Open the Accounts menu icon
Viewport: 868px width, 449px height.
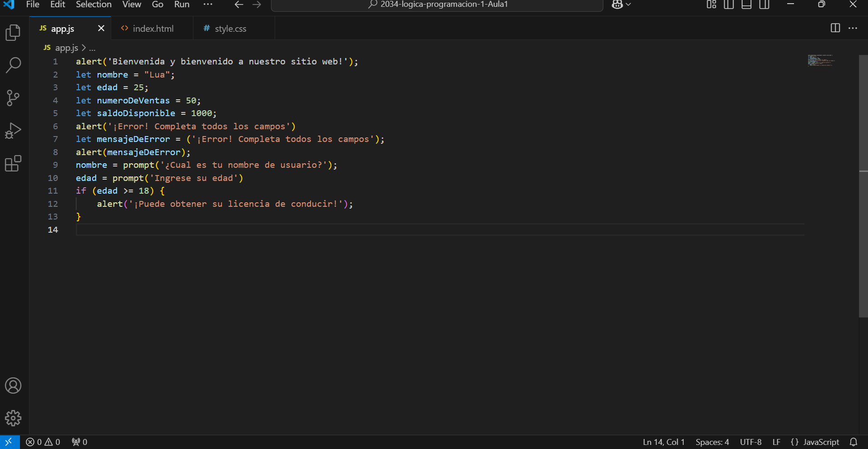13,386
